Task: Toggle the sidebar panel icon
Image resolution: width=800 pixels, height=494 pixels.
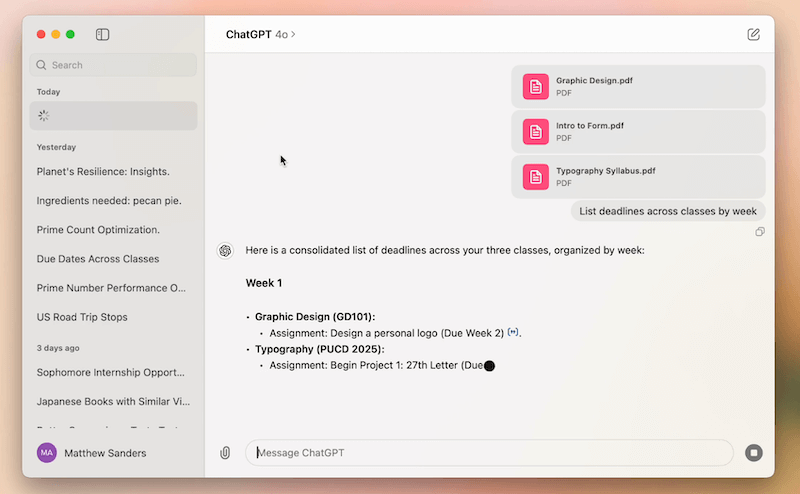Action: (x=103, y=34)
